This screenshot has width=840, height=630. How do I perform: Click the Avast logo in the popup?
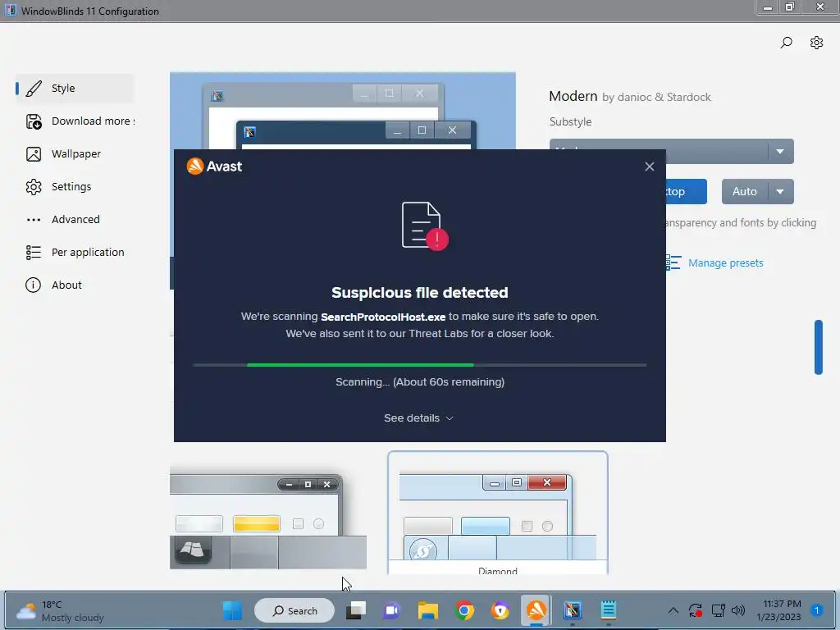click(214, 166)
